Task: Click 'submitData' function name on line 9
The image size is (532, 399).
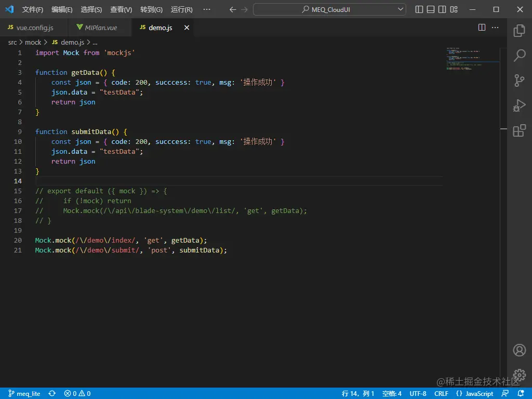Action: pos(91,131)
